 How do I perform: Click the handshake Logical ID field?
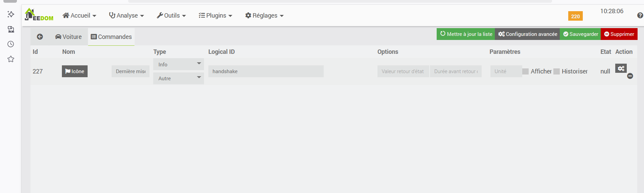(266, 71)
